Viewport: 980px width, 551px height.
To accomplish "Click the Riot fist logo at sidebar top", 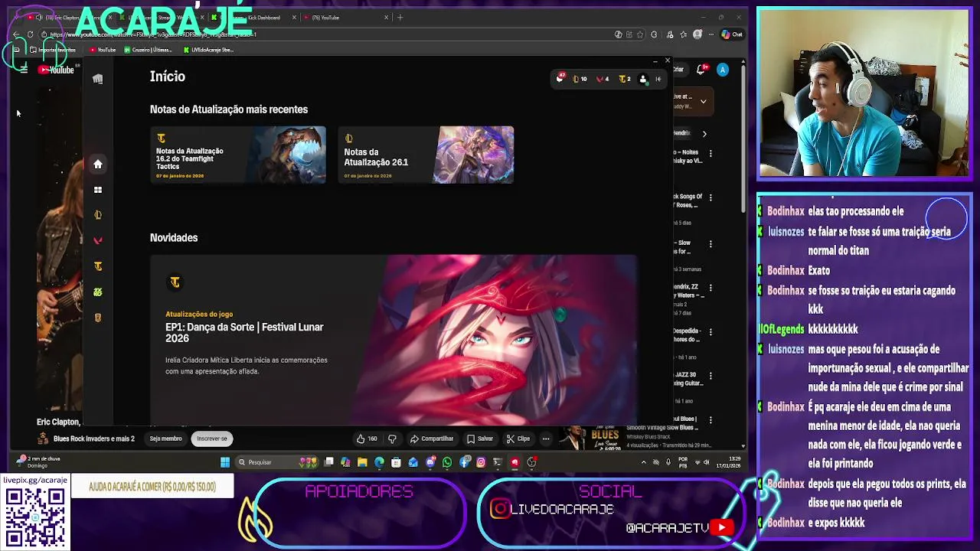I will [x=98, y=79].
